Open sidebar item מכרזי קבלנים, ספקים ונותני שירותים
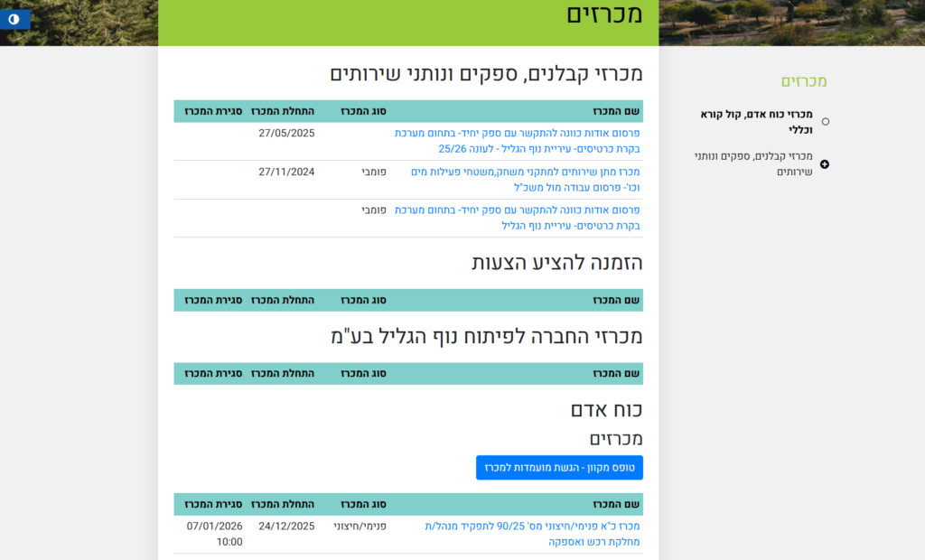This screenshot has width=925, height=560. [x=752, y=164]
